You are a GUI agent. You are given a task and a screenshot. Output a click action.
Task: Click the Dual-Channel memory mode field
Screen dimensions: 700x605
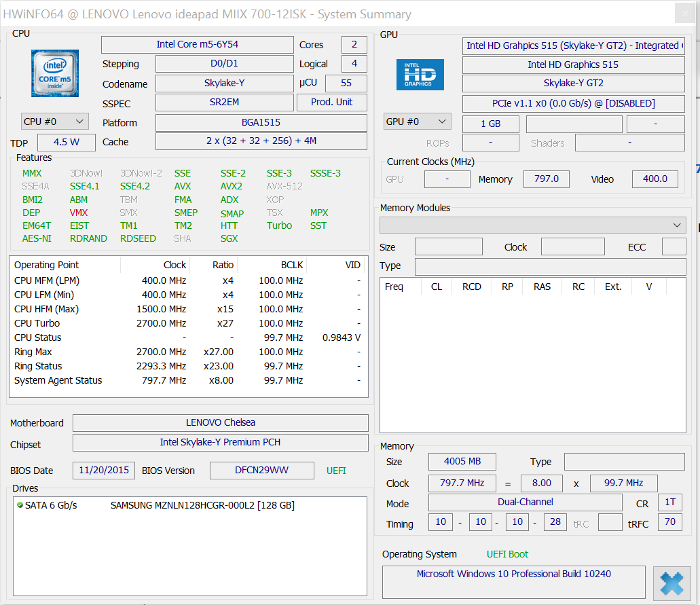pos(525,502)
